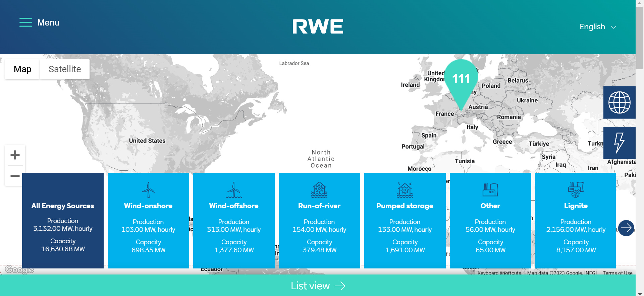Image resolution: width=644 pixels, height=296 pixels.
Task: Click 65.00 MW capacity value
Action: (x=491, y=250)
